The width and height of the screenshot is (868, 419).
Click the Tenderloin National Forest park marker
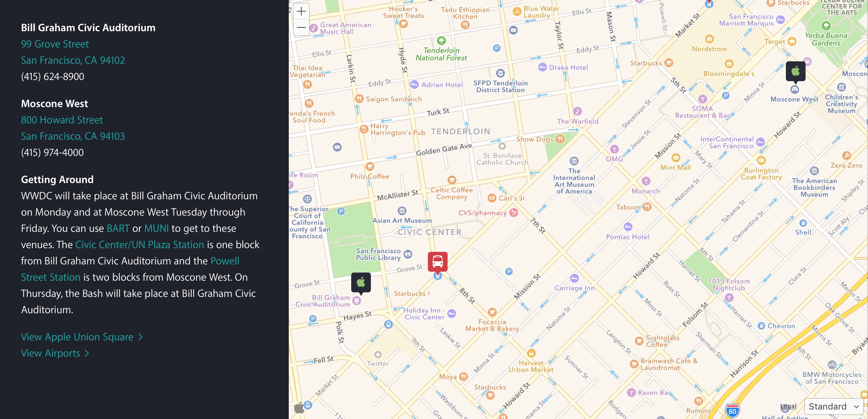pos(441,41)
